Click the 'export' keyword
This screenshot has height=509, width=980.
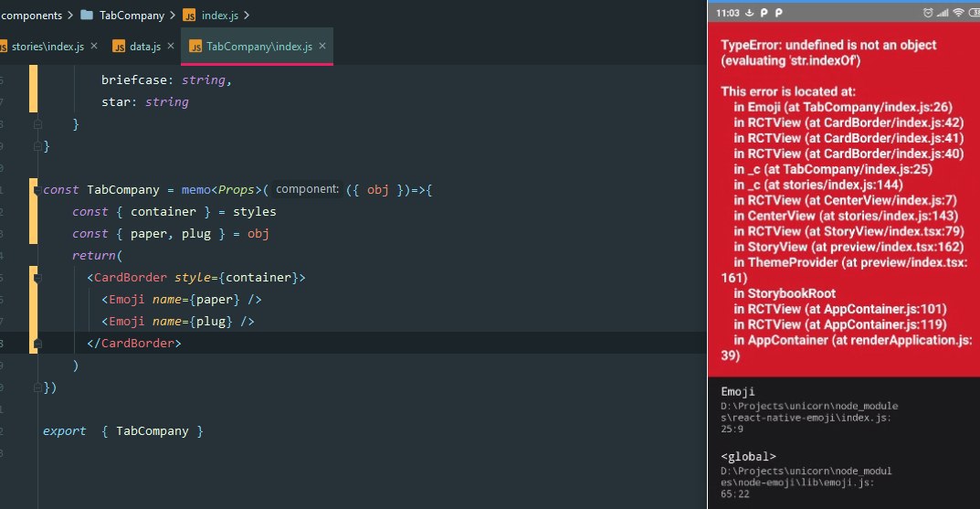pos(64,430)
